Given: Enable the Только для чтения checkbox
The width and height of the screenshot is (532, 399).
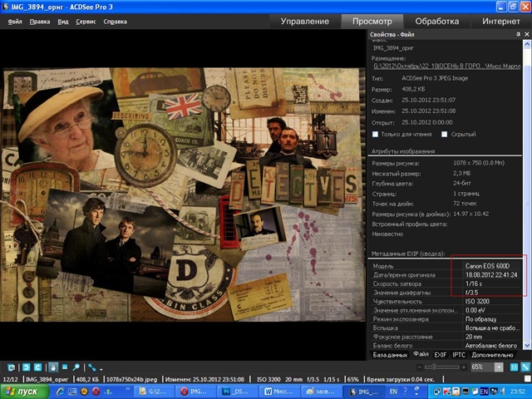Looking at the screenshot, I should coord(376,133).
